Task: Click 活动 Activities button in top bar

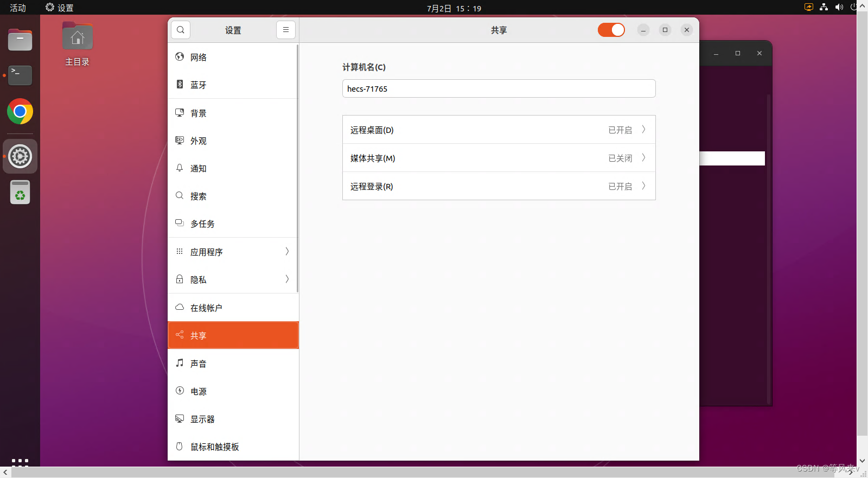Action: tap(18, 8)
